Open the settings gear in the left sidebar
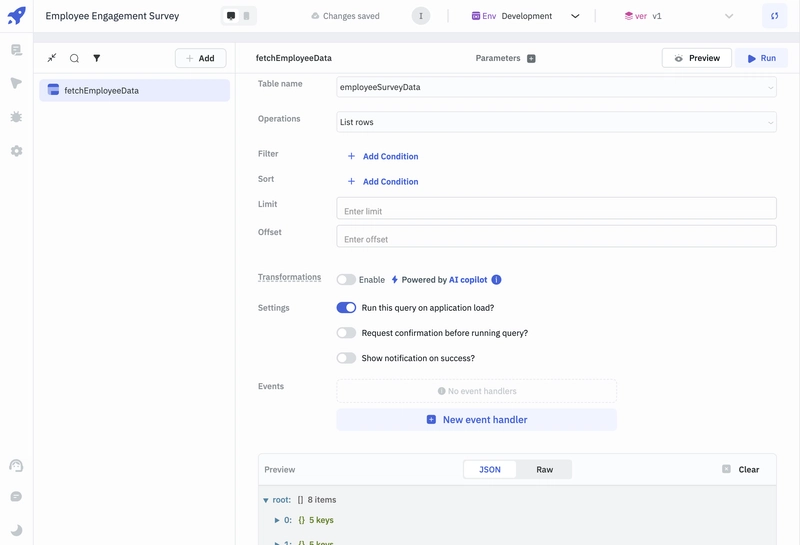 (x=16, y=151)
